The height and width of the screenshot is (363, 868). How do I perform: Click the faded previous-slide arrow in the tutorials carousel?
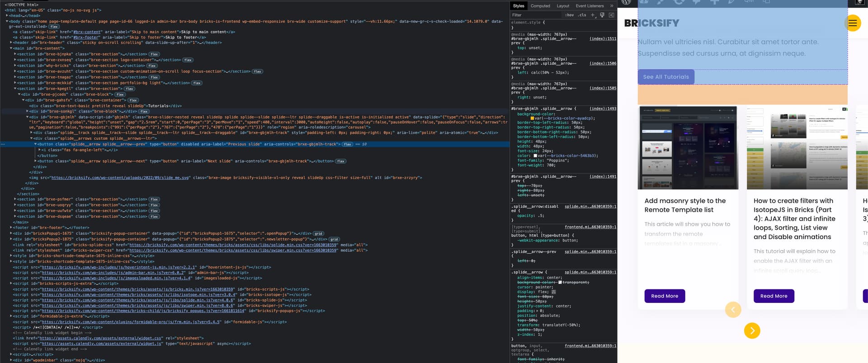pos(733,310)
